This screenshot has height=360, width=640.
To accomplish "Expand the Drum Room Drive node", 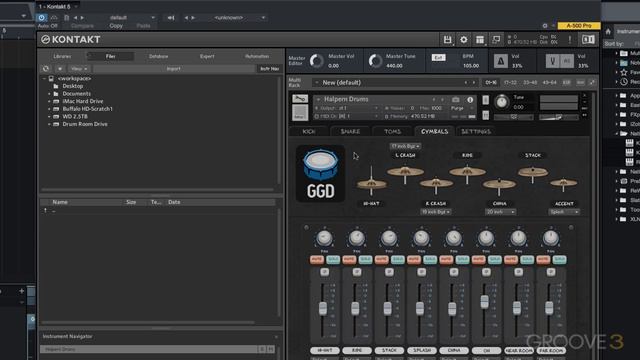I will 49,124.
